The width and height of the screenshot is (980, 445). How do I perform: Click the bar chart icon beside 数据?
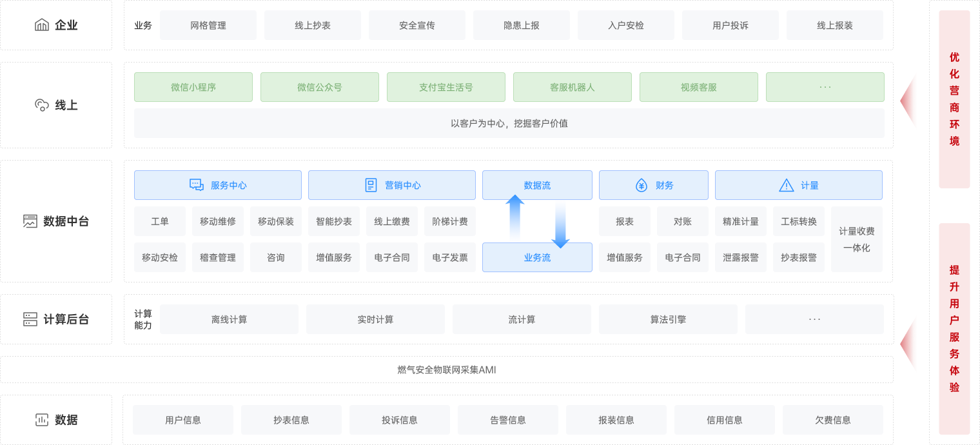tap(42, 420)
